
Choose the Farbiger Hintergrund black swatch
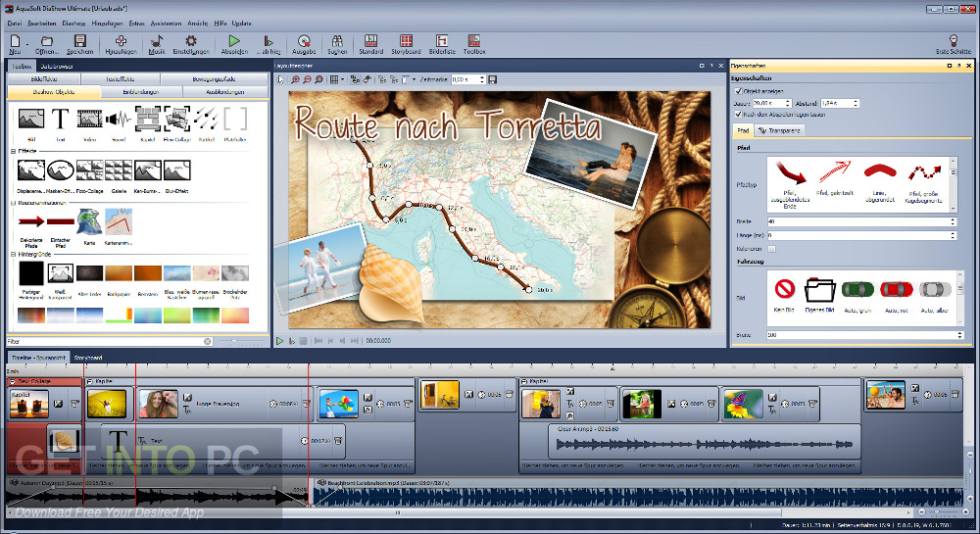pos(31,273)
